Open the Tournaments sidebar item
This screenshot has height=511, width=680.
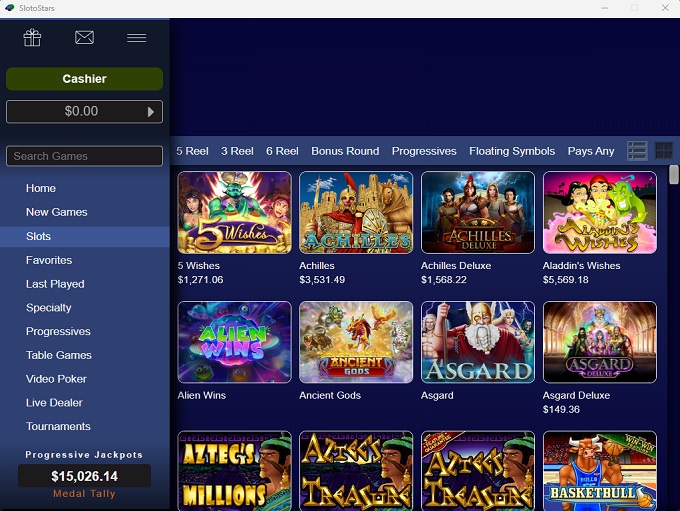pyautogui.click(x=58, y=426)
